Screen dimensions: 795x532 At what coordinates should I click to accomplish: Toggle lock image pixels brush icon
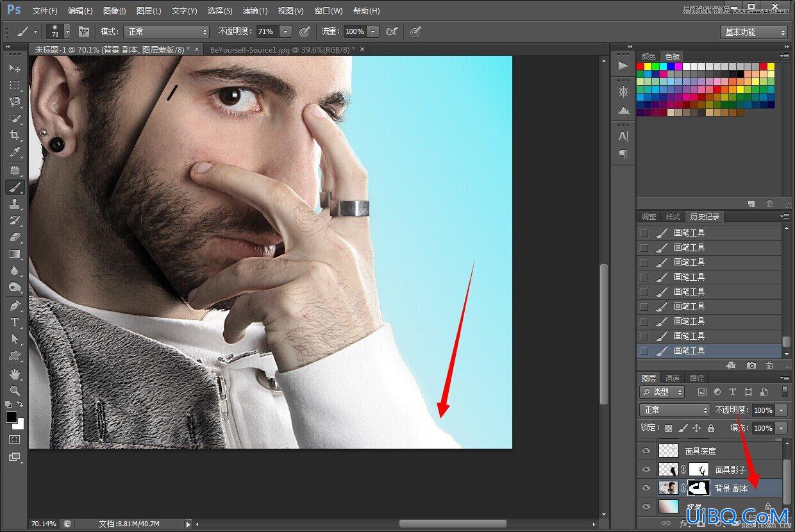(x=682, y=428)
